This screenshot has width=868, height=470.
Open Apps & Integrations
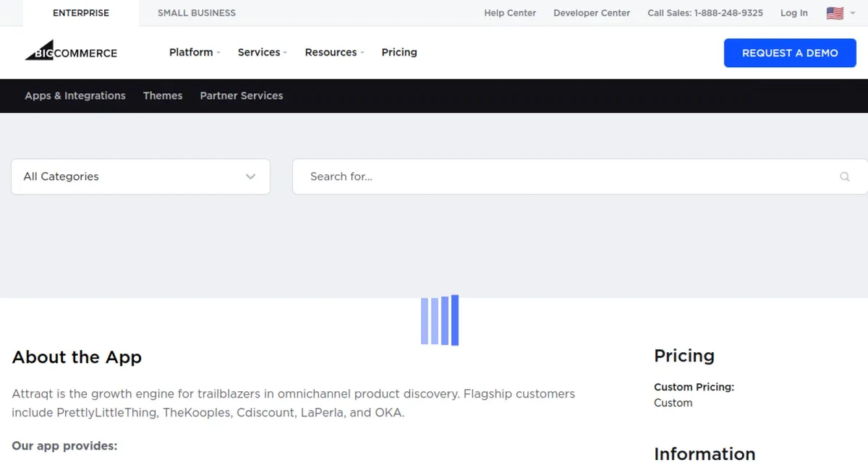pos(75,95)
